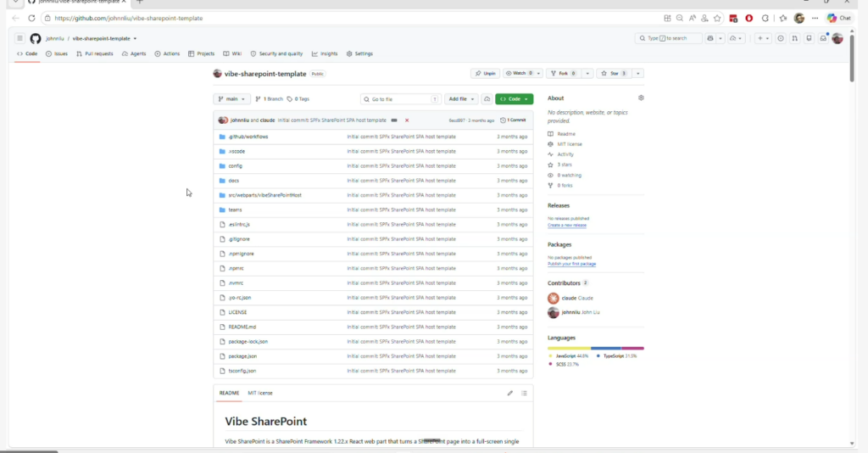This screenshot has width=868, height=453.
Task: Open the GitHub notifications inbox icon
Action: tap(824, 38)
